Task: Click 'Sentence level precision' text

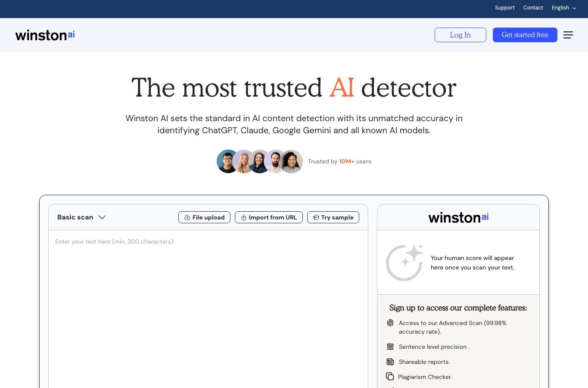Action: [x=434, y=347]
